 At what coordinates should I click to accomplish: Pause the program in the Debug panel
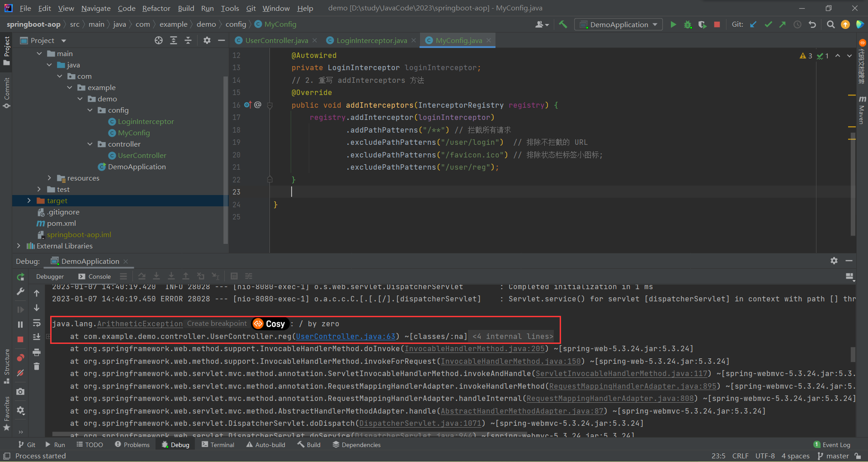click(20, 324)
